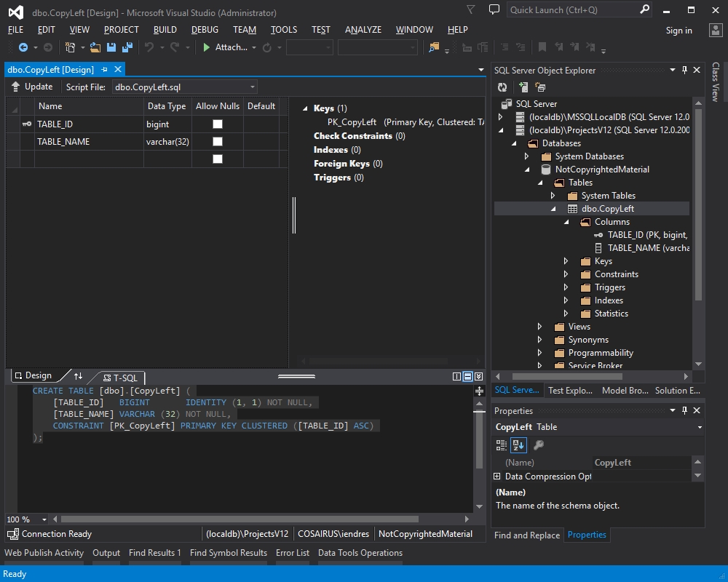Select the dbo.CopyLeft table tree node
The height and width of the screenshot is (582, 728).
607,209
